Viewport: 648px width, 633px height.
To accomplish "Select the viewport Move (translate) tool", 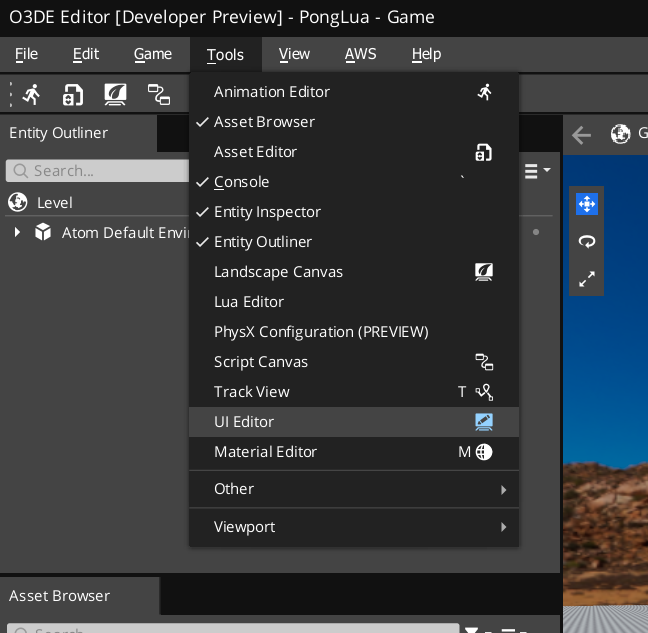I will coord(587,204).
